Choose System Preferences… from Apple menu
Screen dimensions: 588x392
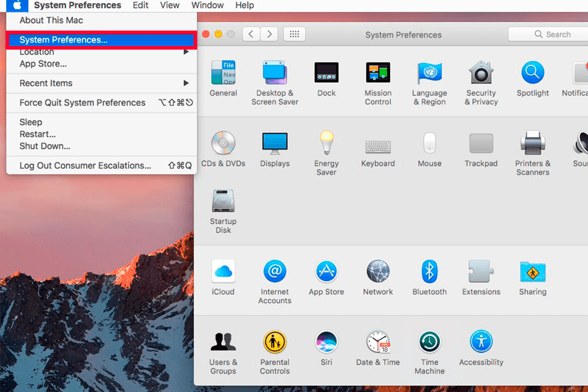point(101,40)
